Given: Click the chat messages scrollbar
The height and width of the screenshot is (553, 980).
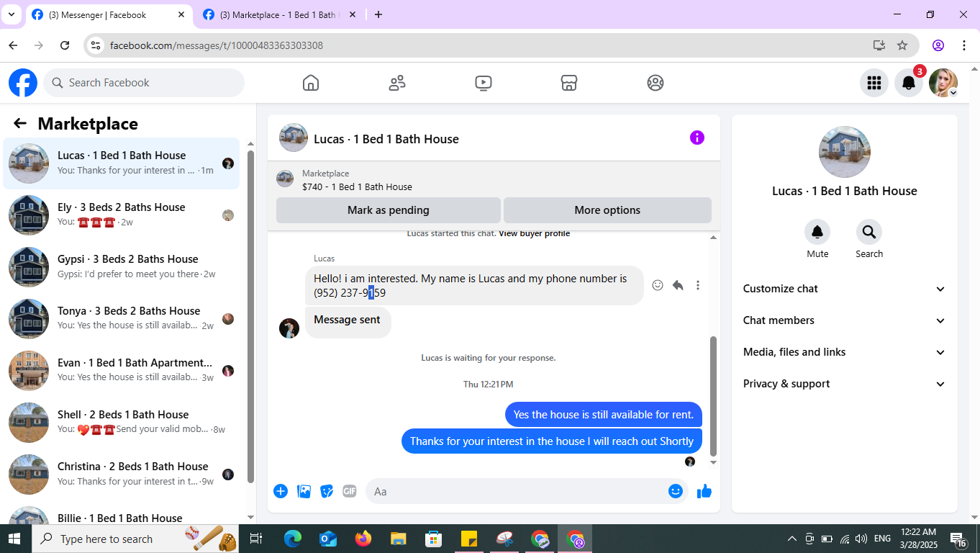Looking at the screenshot, I should pos(714,396).
